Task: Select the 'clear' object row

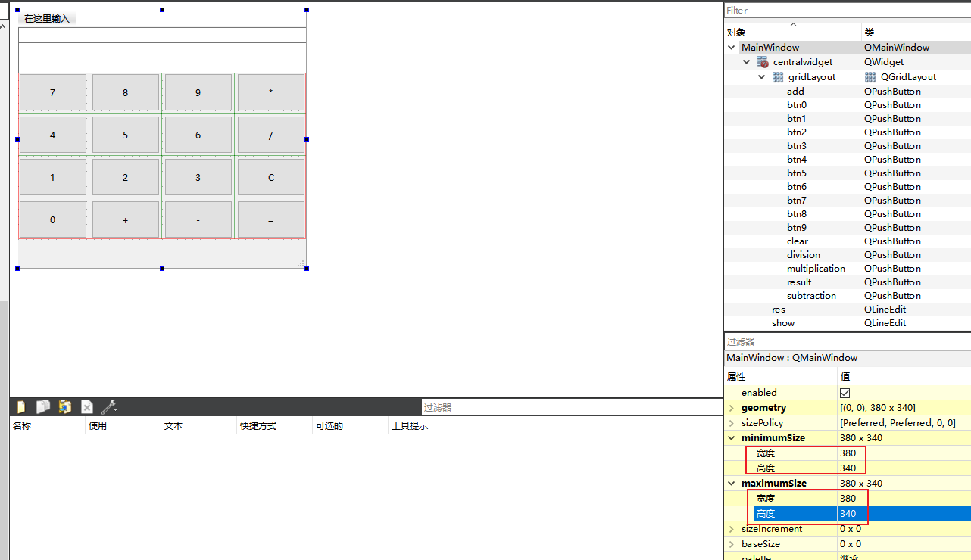Action: 847,241
